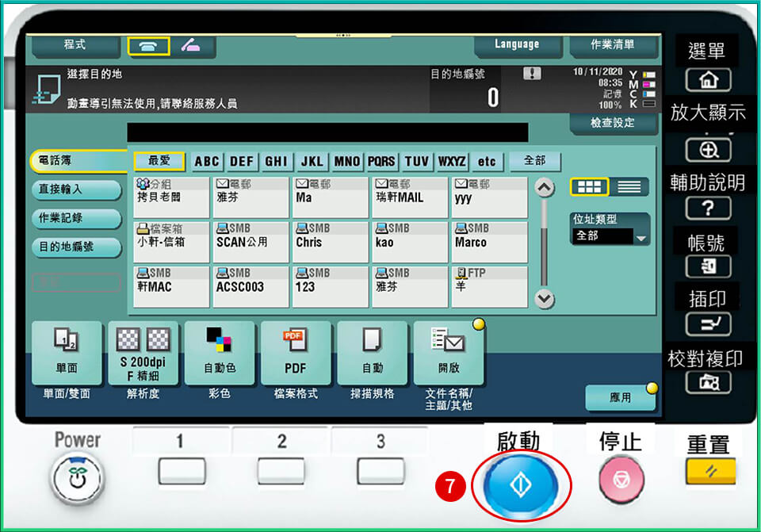Switch to list view layout
761x532 pixels.
[629, 187]
